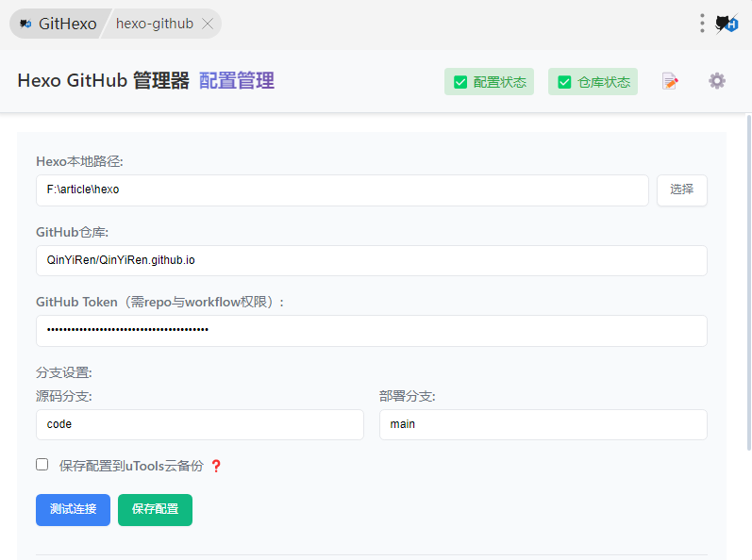Close the hexo-github tab

click(x=208, y=24)
